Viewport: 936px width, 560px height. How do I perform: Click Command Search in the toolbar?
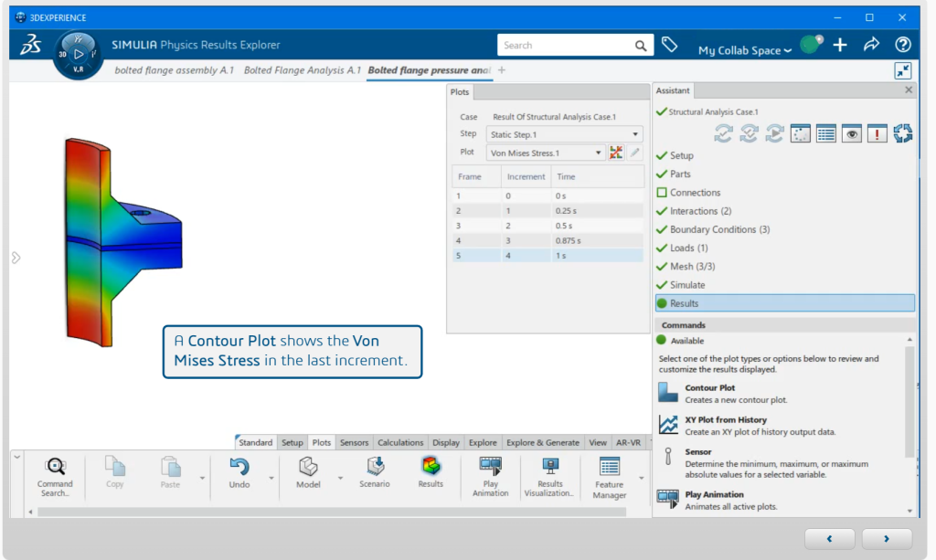pyautogui.click(x=55, y=477)
